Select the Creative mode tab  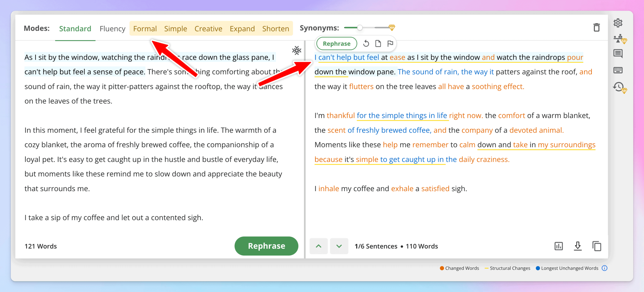pos(208,29)
